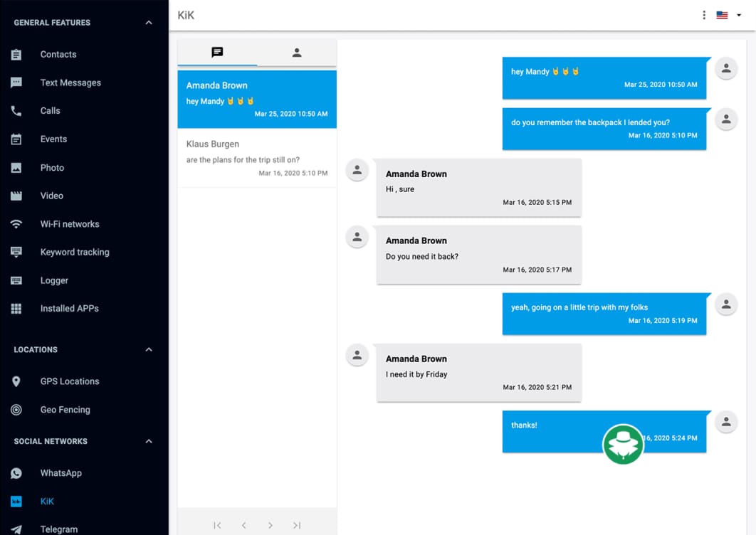
Task: View Installed APPs
Action: pos(69,308)
